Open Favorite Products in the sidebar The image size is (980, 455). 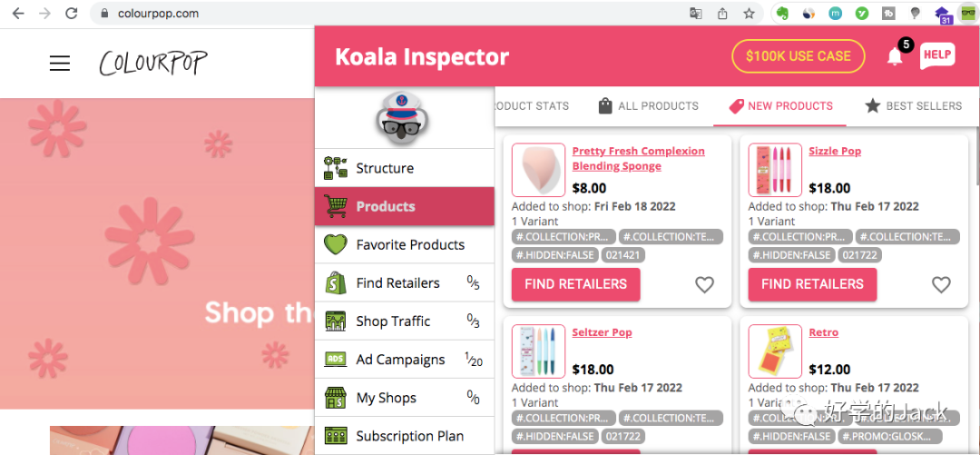point(410,244)
